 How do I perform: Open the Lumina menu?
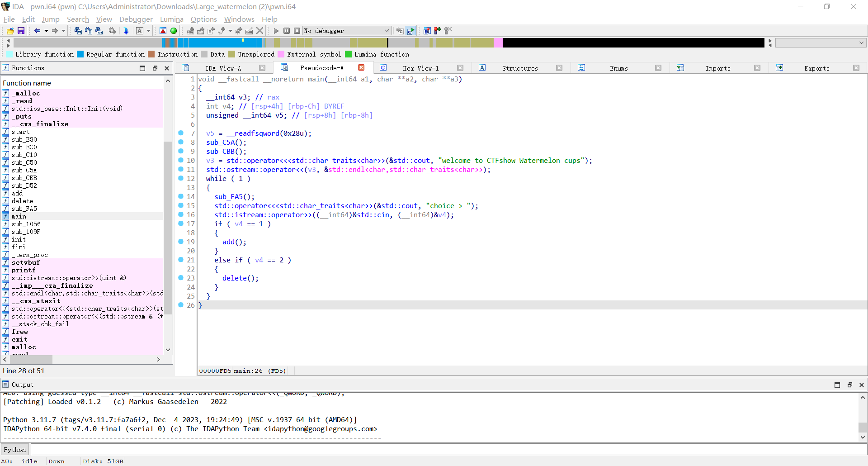[x=172, y=19]
